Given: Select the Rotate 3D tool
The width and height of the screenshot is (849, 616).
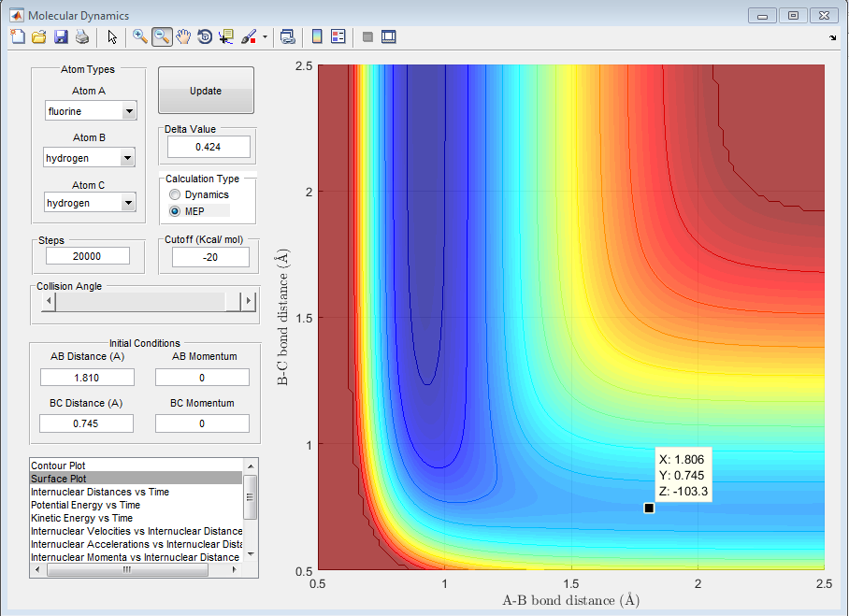Looking at the screenshot, I should 205,37.
